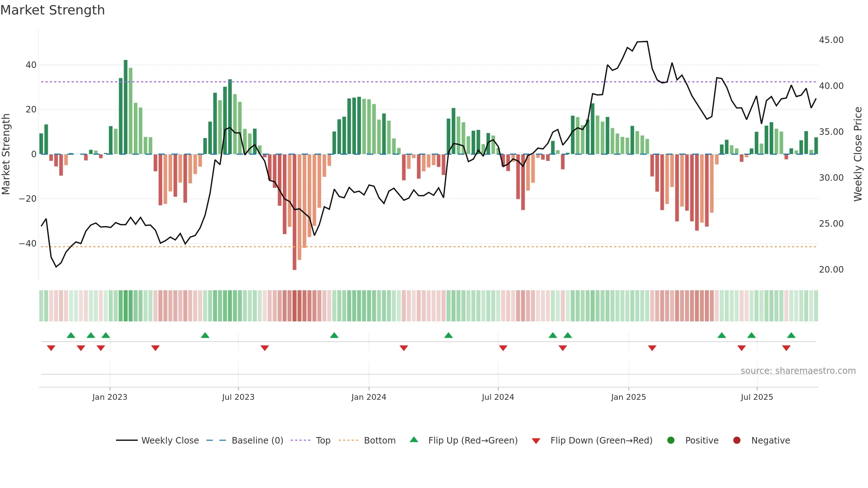
Task: Click the Flip Up (Red→Green) legend text
Action: coord(473,440)
